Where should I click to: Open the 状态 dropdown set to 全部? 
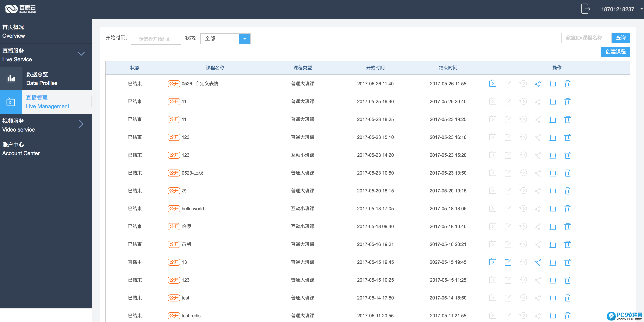(225, 39)
